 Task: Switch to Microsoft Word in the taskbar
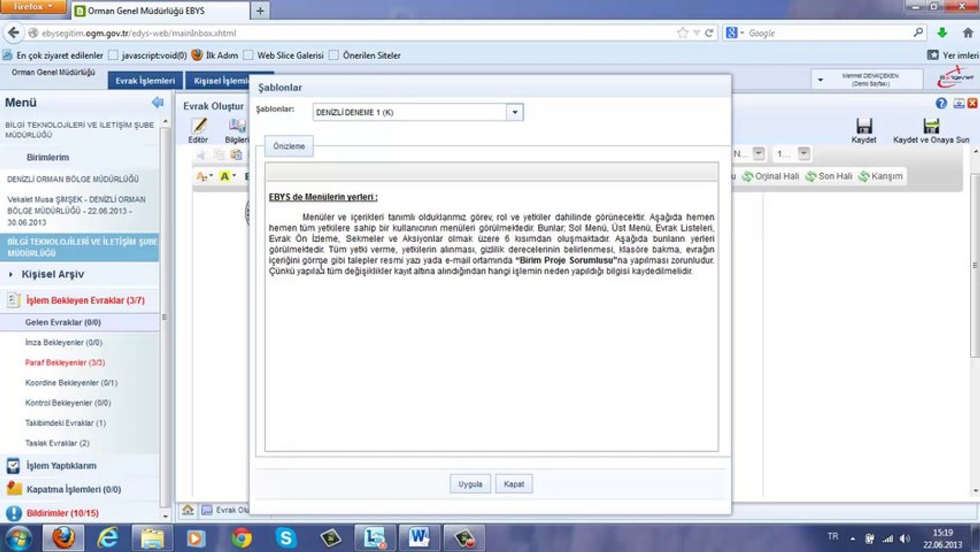419,538
